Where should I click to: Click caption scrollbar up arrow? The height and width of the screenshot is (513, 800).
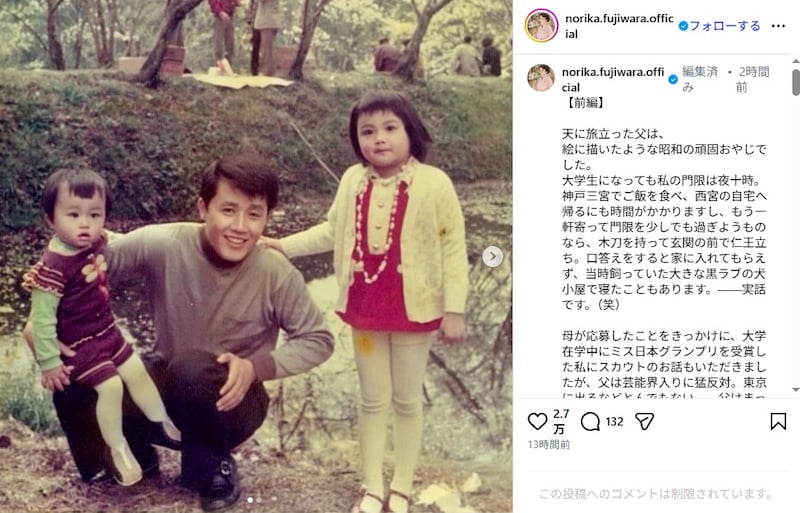795,61
